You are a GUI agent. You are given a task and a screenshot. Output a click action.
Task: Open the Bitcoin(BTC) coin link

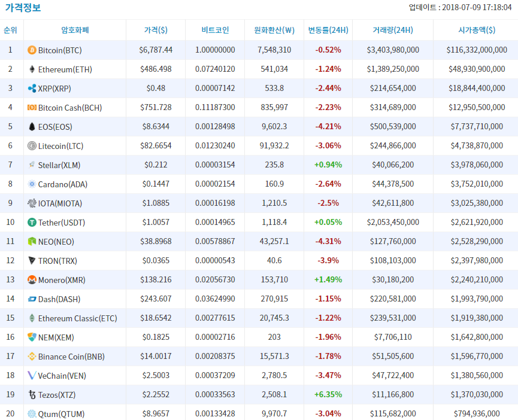point(60,50)
